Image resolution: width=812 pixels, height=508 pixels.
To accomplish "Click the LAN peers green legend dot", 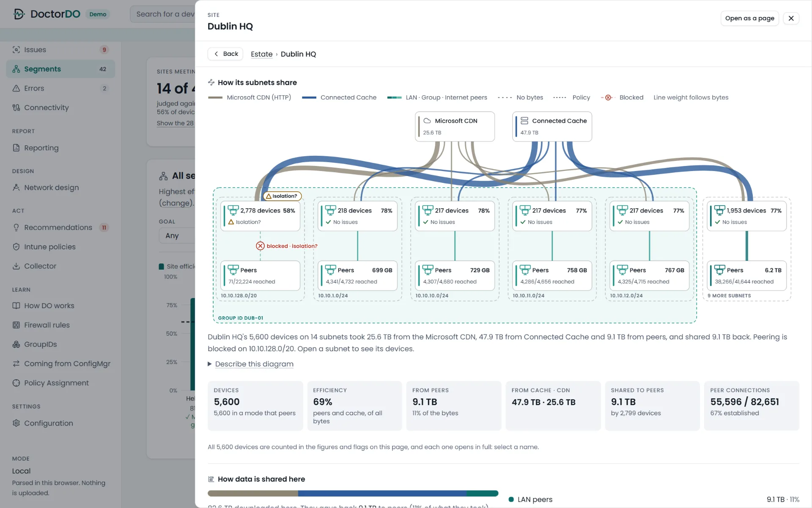I will [511, 500].
